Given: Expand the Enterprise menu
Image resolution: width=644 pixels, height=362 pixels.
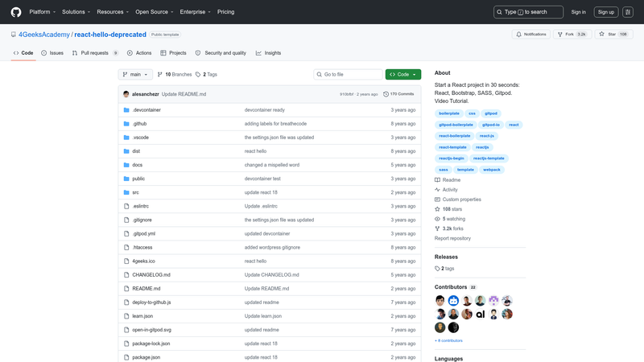Looking at the screenshot, I should 195,12.
